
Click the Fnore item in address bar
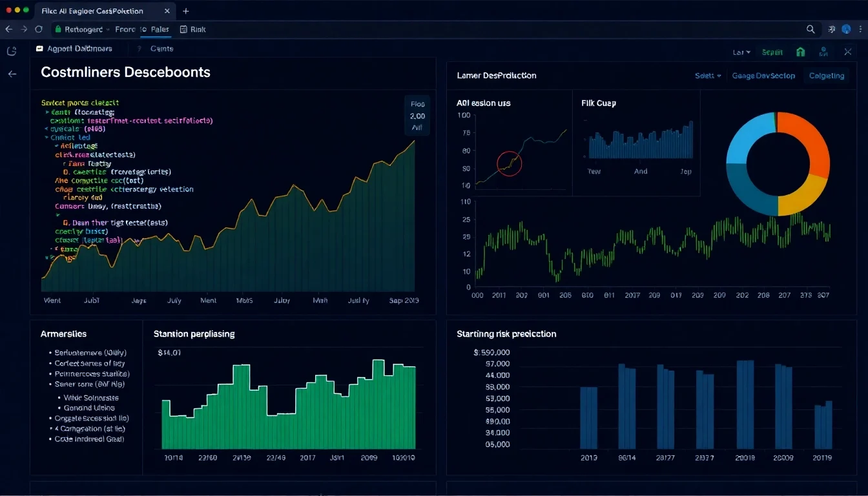125,29
